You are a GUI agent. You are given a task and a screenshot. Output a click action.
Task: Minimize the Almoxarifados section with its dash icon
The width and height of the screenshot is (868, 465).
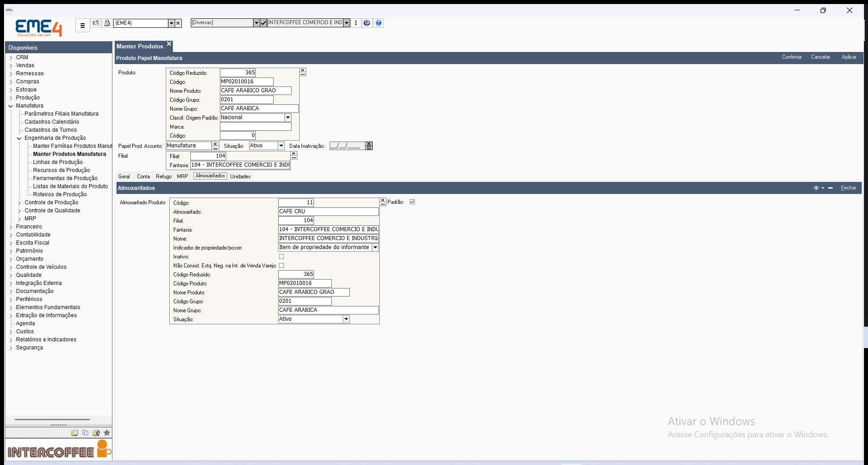coord(830,188)
